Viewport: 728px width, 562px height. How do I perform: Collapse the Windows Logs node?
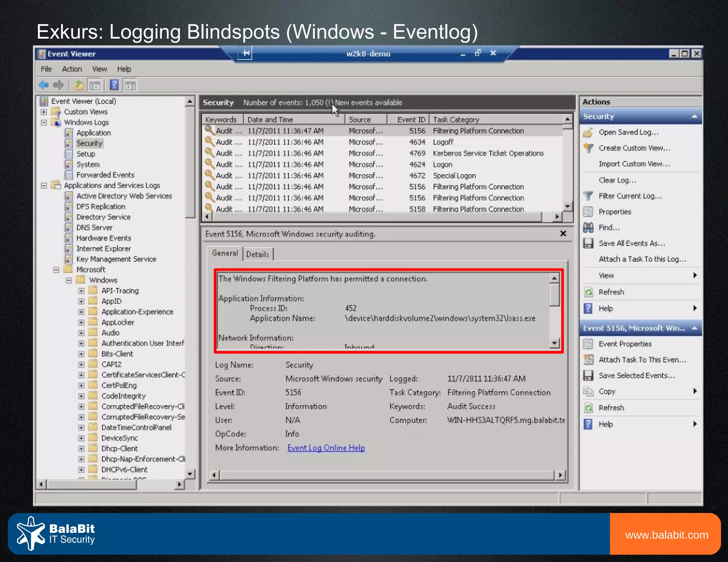click(44, 122)
